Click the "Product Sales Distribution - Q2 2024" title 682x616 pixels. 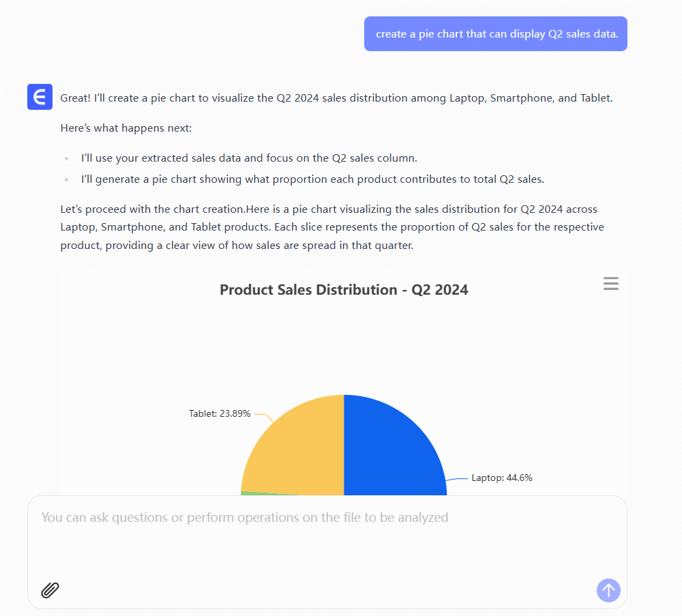pyautogui.click(x=344, y=290)
